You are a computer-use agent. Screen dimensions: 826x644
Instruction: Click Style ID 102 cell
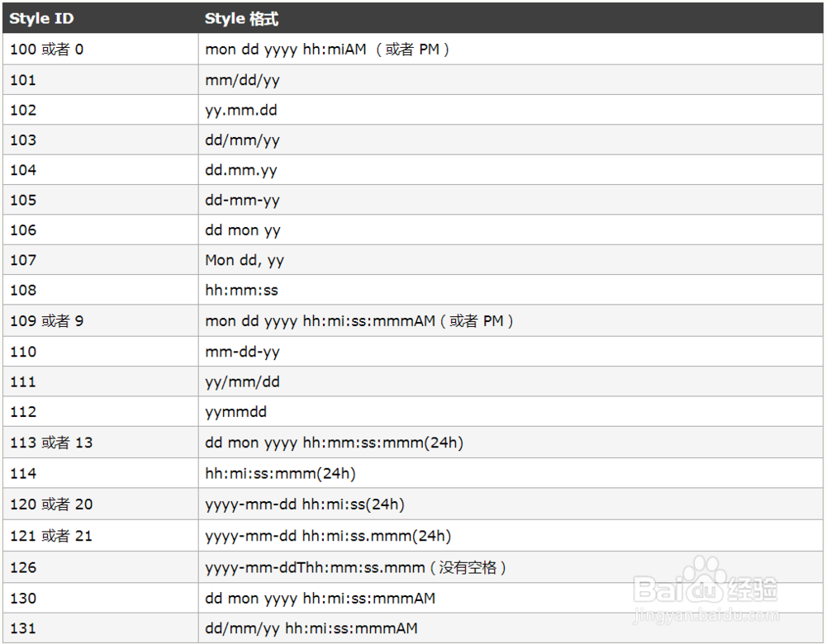(23, 110)
